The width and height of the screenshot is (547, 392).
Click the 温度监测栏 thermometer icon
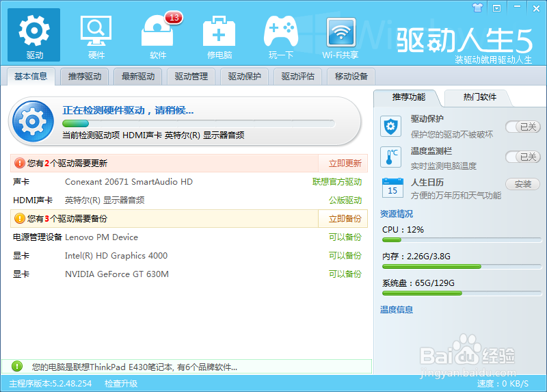pyautogui.click(x=390, y=157)
